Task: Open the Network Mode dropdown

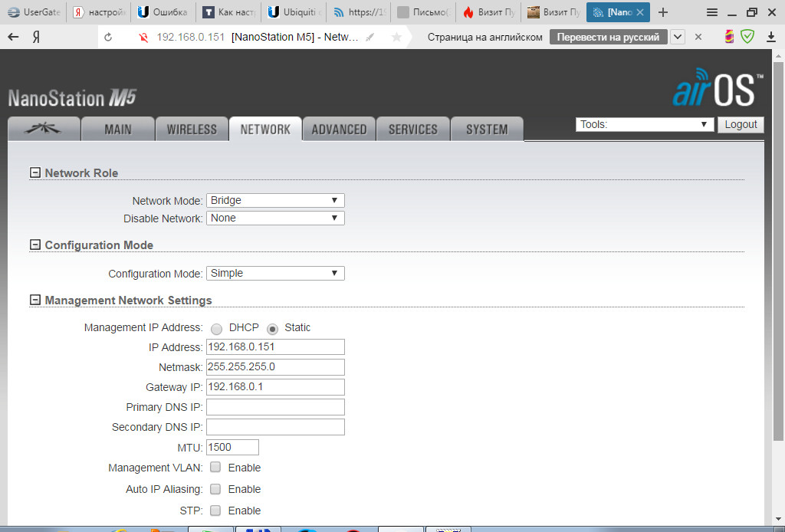Action: pyautogui.click(x=275, y=200)
